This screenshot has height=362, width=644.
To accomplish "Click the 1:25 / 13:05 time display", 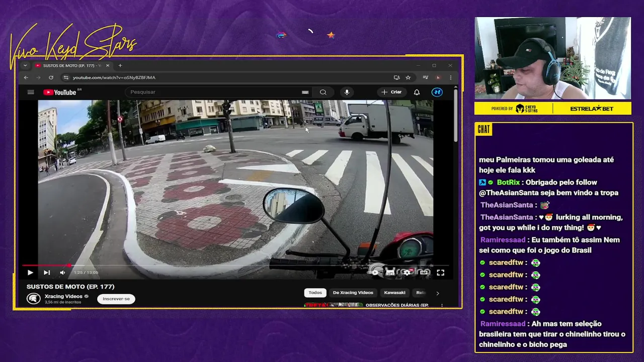I will [86, 273].
